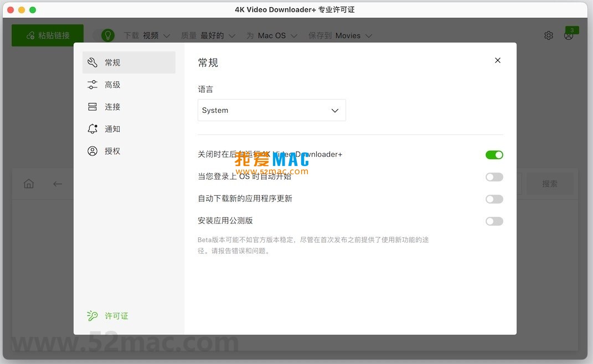Turn on 自动下载新的应用程序更新 toggle
Viewport: 593px width, 364px height.
[x=494, y=199]
